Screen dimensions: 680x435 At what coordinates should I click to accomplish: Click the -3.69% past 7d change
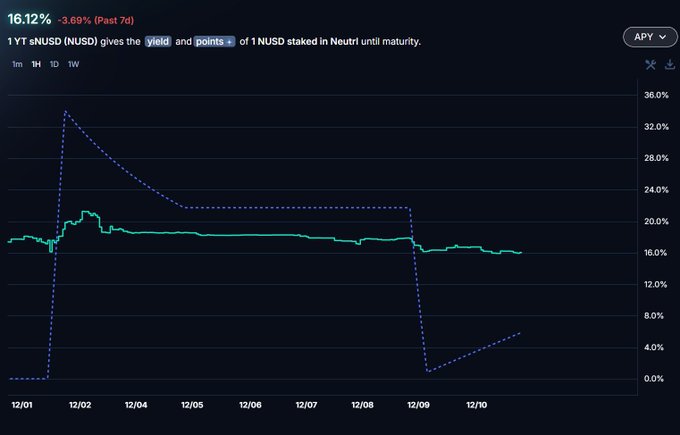tap(97, 20)
